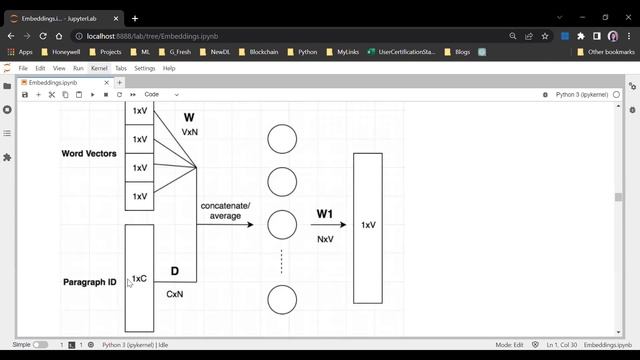Image resolution: width=640 pixels, height=360 pixels.
Task: Click the notebook trusted shield icon
Action: click(535, 345)
